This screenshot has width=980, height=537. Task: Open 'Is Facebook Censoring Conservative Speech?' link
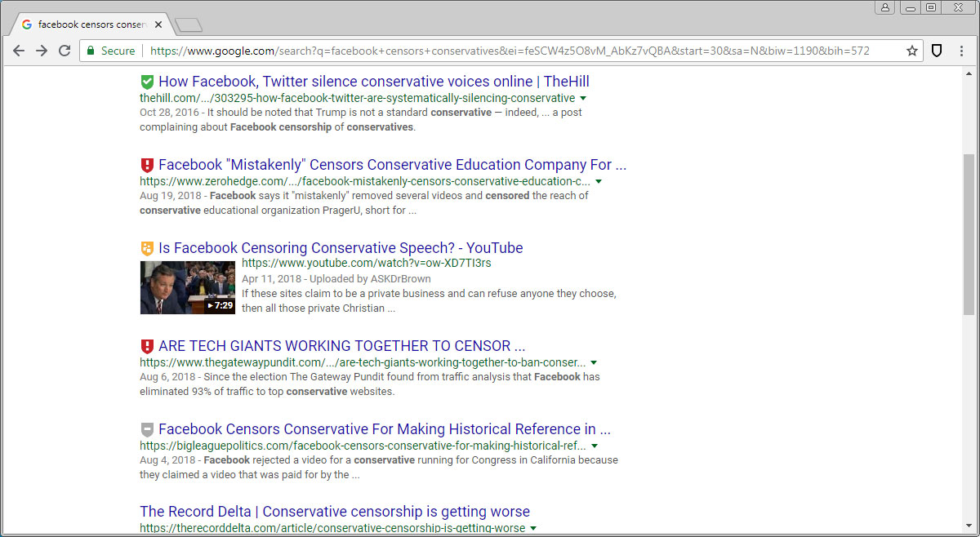click(x=341, y=248)
